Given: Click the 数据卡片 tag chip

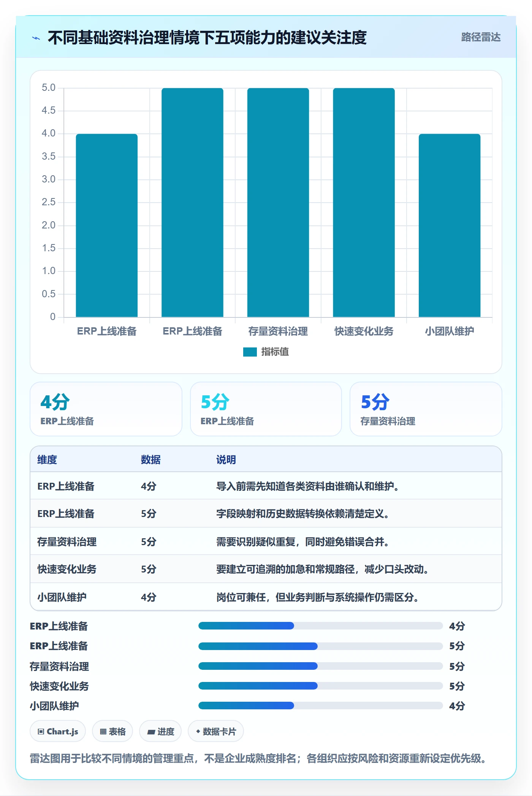Looking at the screenshot, I should pyautogui.click(x=216, y=731).
